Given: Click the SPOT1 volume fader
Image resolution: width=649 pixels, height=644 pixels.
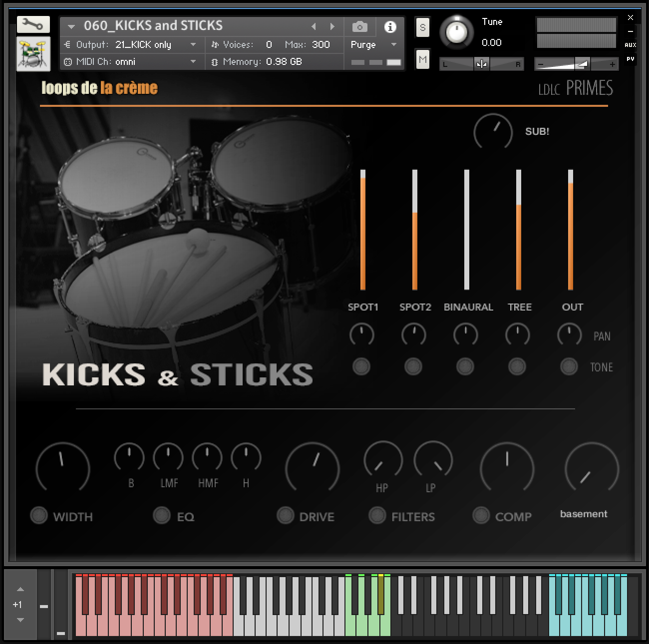Looking at the screenshot, I should pyautogui.click(x=363, y=230).
